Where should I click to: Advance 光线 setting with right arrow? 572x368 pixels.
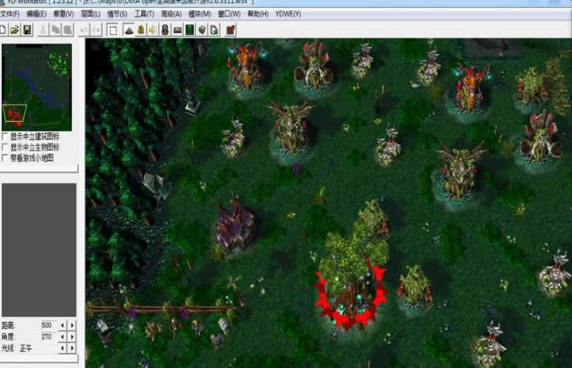click(72, 348)
